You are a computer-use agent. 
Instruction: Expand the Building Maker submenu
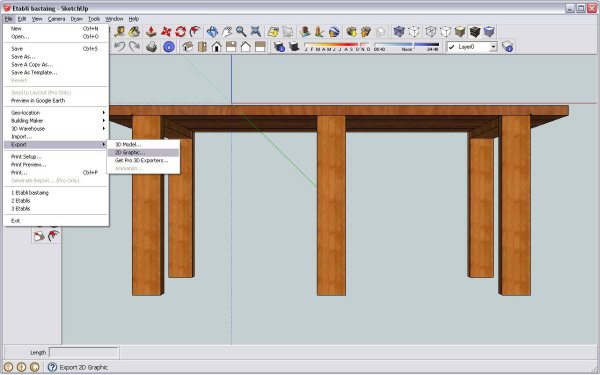coord(57,121)
